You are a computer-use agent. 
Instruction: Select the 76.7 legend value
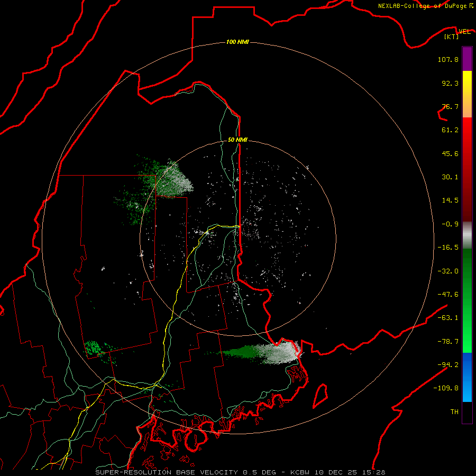pyautogui.click(x=450, y=106)
